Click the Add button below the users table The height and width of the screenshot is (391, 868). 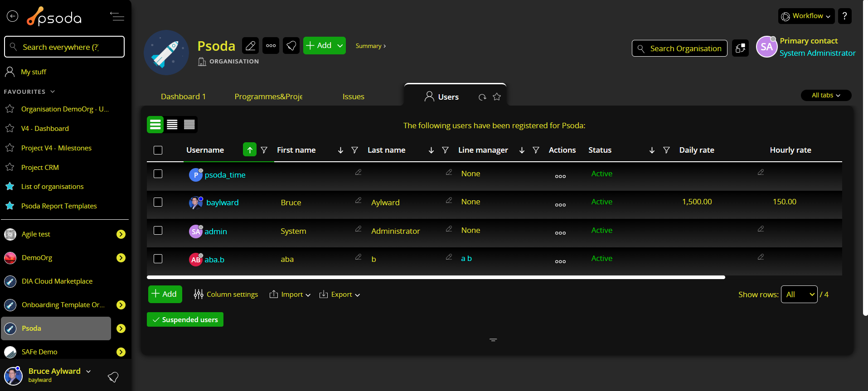(x=165, y=294)
